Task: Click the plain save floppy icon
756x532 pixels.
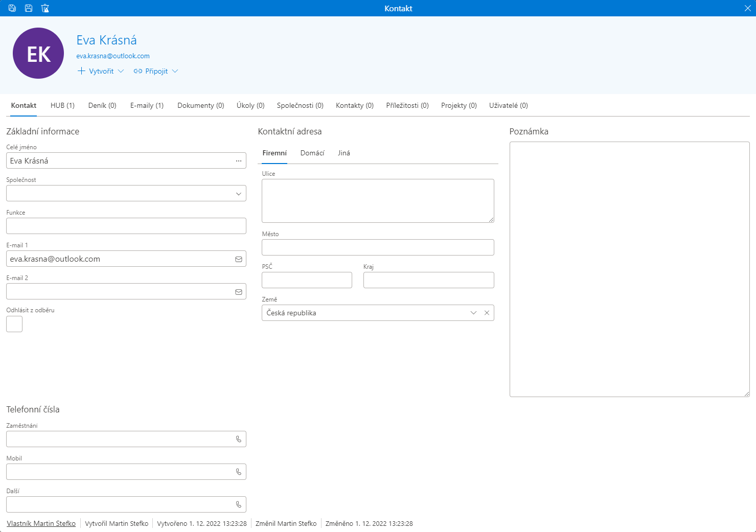Action: tap(29, 8)
